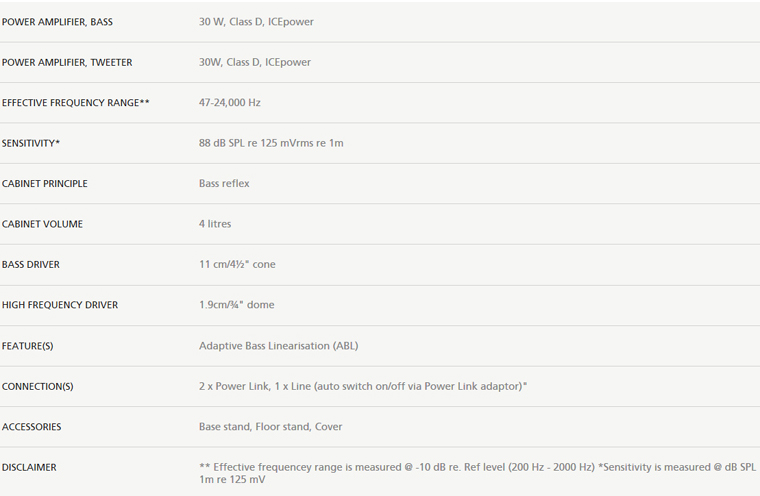This screenshot has height=496, width=760.
Task: Select the 47-24,000 Hz value
Action: 230,103
